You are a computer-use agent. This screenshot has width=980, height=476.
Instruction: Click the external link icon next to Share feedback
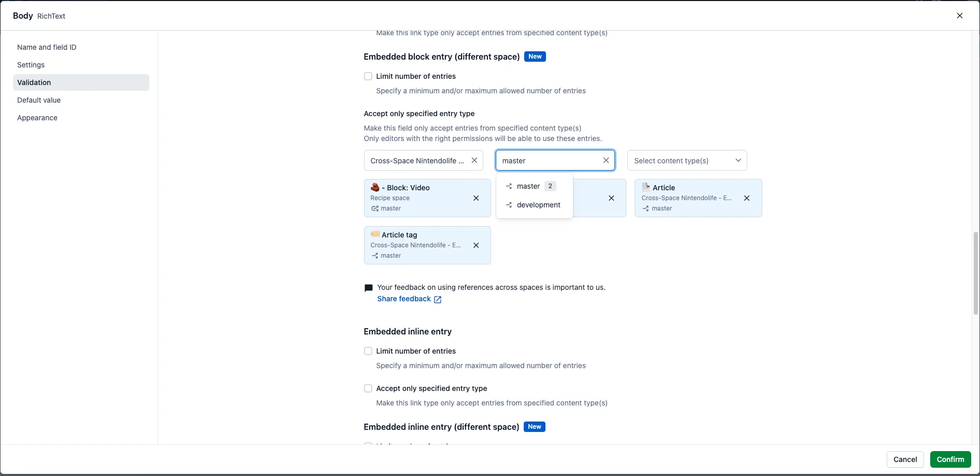coord(438,299)
